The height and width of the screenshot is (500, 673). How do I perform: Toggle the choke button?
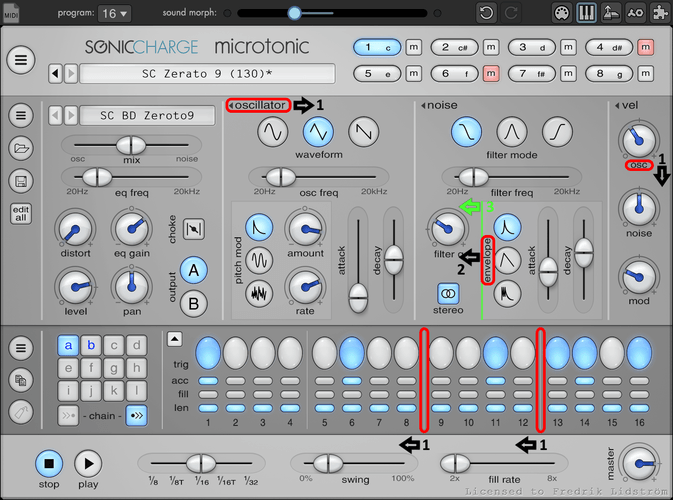(x=194, y=229)
